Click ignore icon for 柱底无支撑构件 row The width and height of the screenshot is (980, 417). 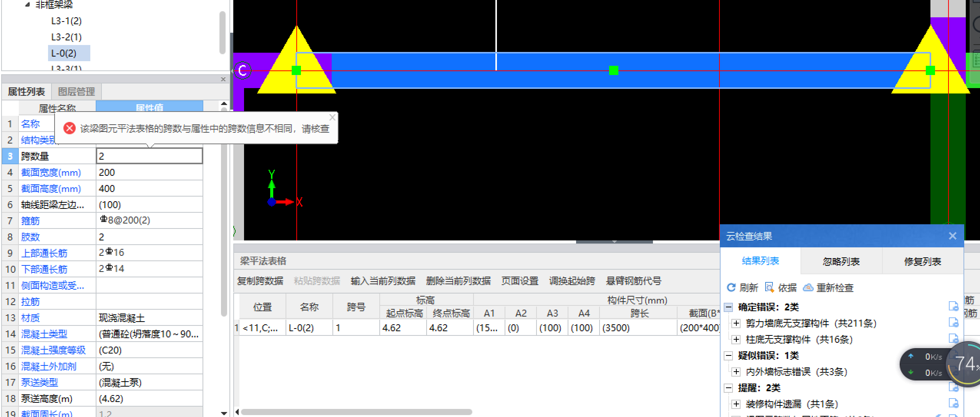953,339
